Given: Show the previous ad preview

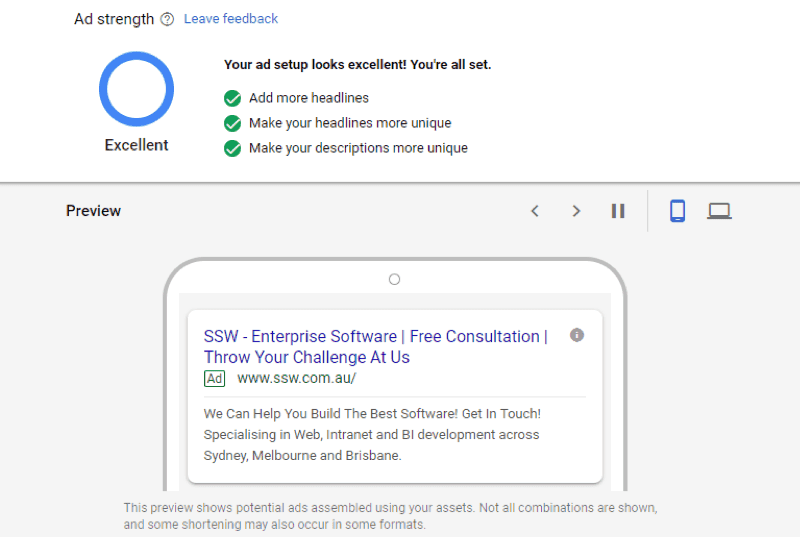Looking at the screenshot, I should coord(535,211).
